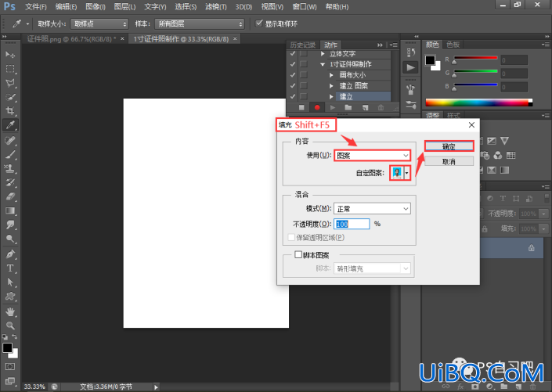This screenshot has height=392, width=552.
Task: Click the 取消 button
Action: (449, 161)
